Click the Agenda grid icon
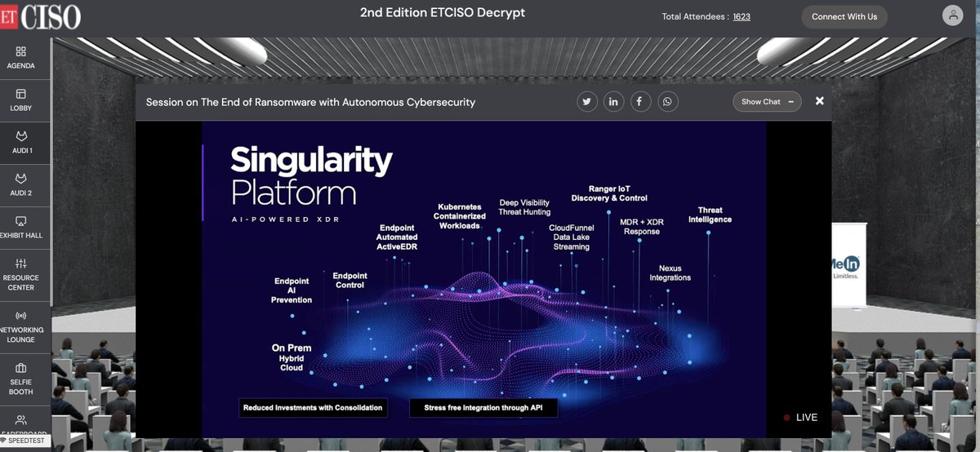980x452 pixels. pos(21,51)
